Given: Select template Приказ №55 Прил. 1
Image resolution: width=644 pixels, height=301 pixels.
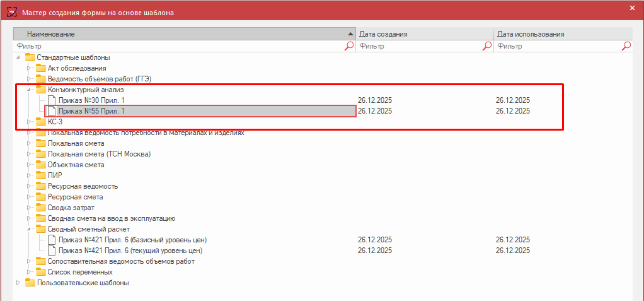Looking at the screenshot, I should (91, 111).
